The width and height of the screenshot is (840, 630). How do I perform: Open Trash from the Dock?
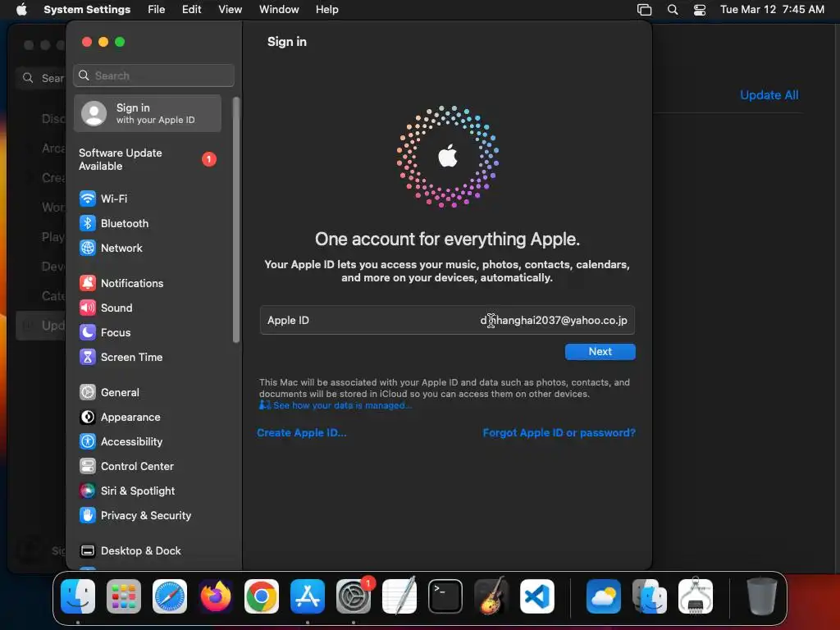pos(762,596)
